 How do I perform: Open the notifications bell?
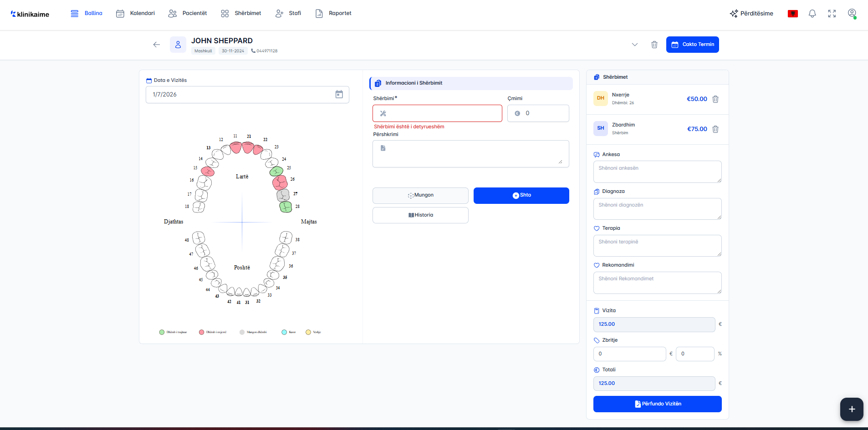812,14
